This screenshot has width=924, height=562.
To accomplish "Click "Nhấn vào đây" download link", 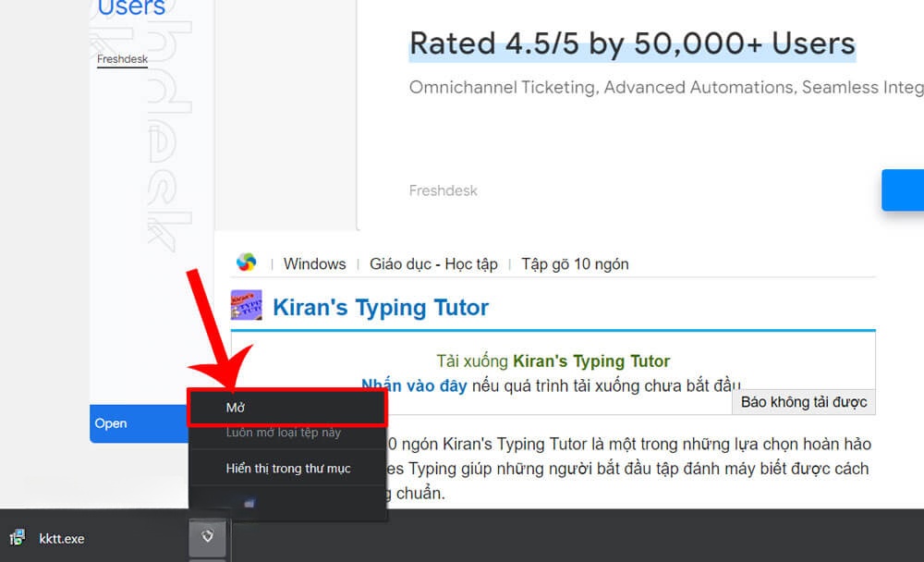I will (414, 385).
